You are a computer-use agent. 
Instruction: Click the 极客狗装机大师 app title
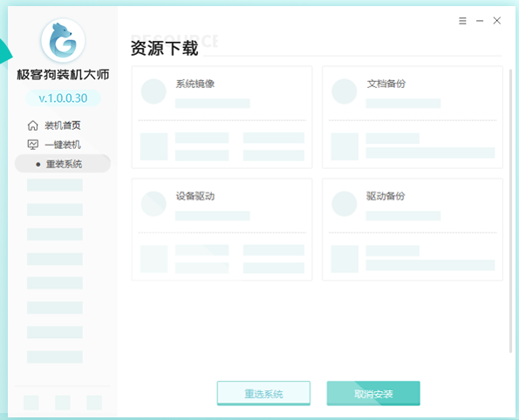(x=63, y=74)
